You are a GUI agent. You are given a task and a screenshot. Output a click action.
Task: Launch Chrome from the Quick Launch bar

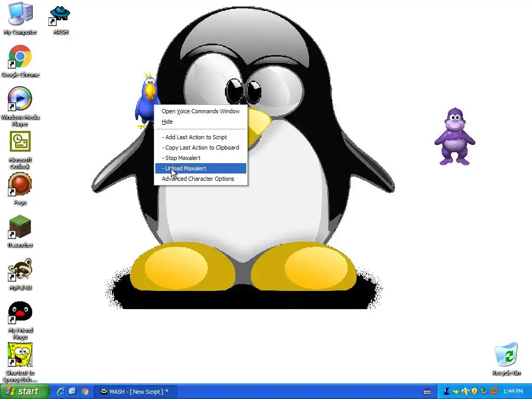pyautogui.click(x=85, y=392)
